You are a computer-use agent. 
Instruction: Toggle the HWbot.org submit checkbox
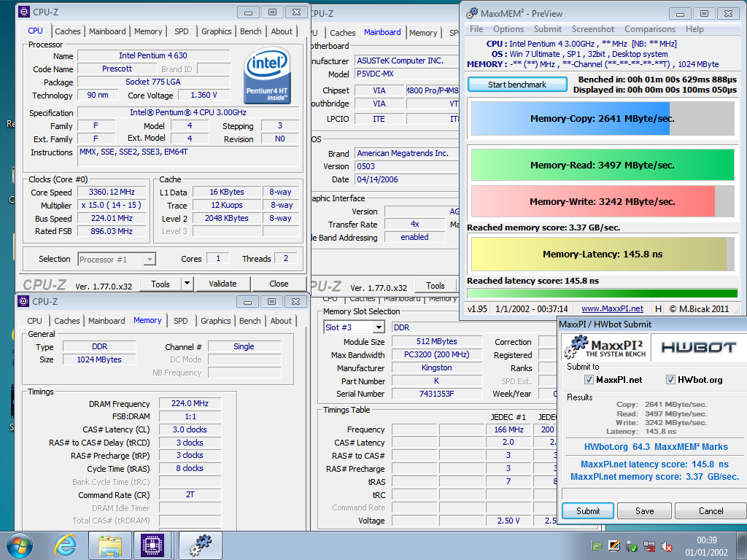coord(670,379)
